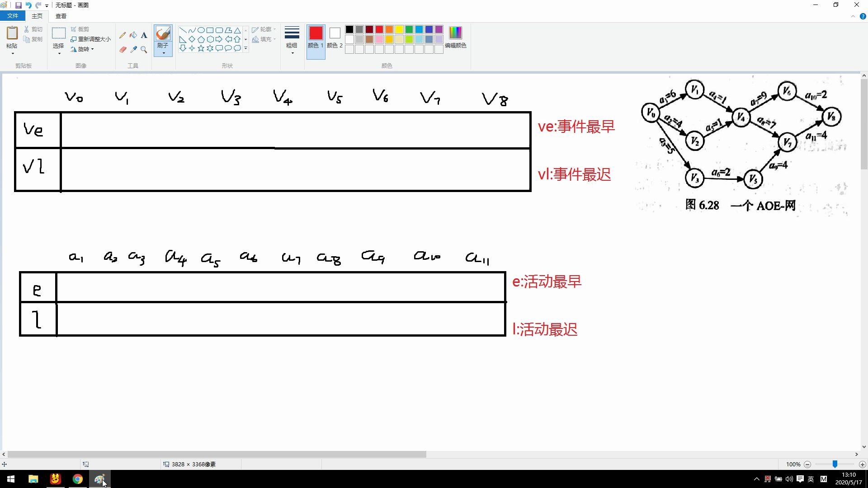The image size is (868, 488).
Task: Click the color picker tool
Action: pyautogui.click(x=133, y=49)
